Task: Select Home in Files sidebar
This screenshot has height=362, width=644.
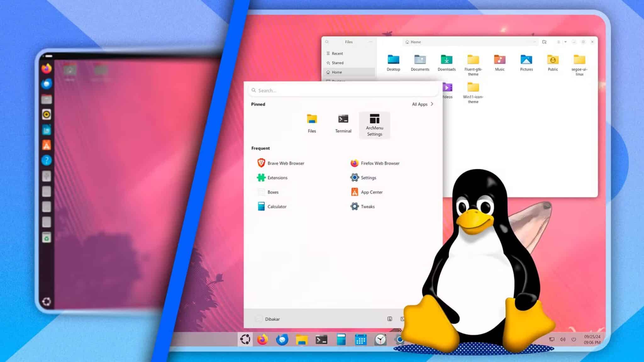Action: [x=349, y=72]
